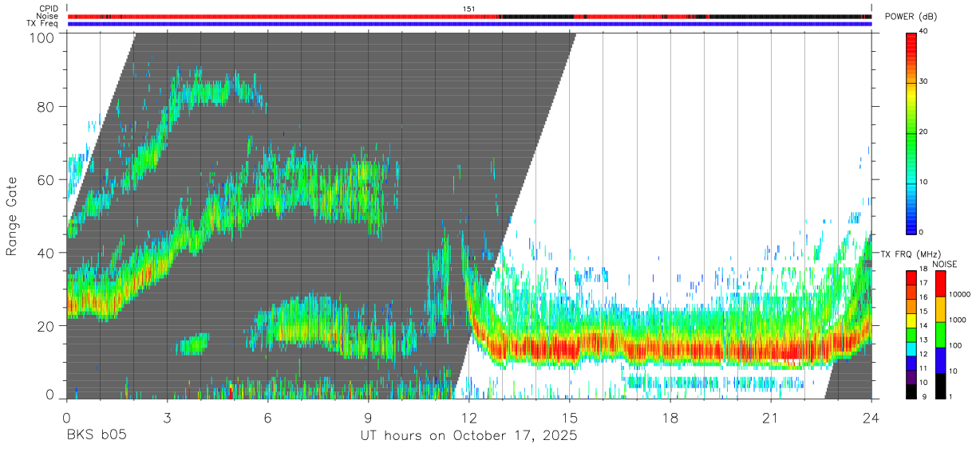
Task: Click the red-black noise strip above the plot
Action: 470,16
